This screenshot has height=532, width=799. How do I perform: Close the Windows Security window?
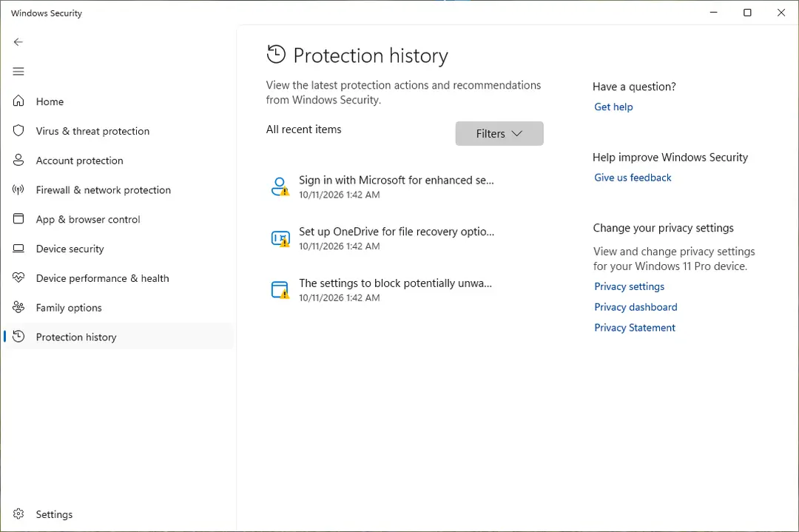[781, 13]
